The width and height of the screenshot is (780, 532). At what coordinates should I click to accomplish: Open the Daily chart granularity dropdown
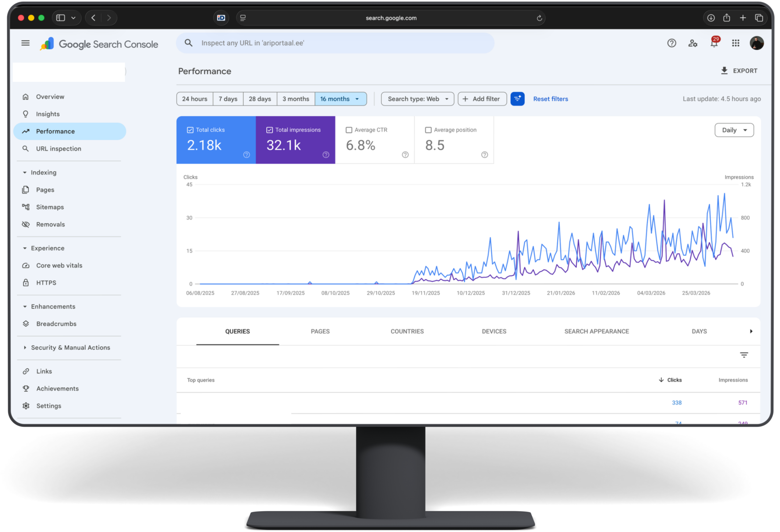[734, 130]
